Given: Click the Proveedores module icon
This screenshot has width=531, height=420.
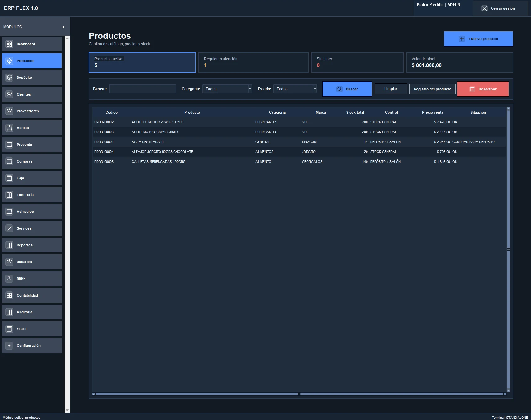Looking at the screenshot, I should tap(9, 111).
